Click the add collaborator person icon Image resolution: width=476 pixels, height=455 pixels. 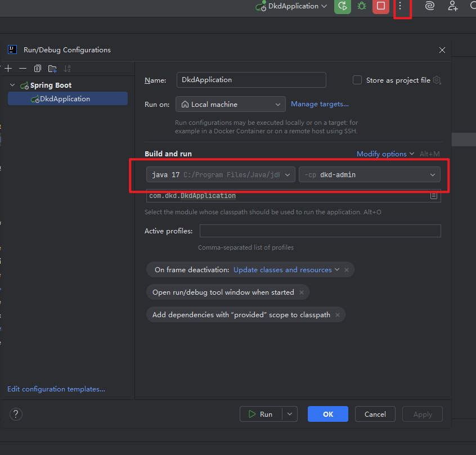click(452, 6)
